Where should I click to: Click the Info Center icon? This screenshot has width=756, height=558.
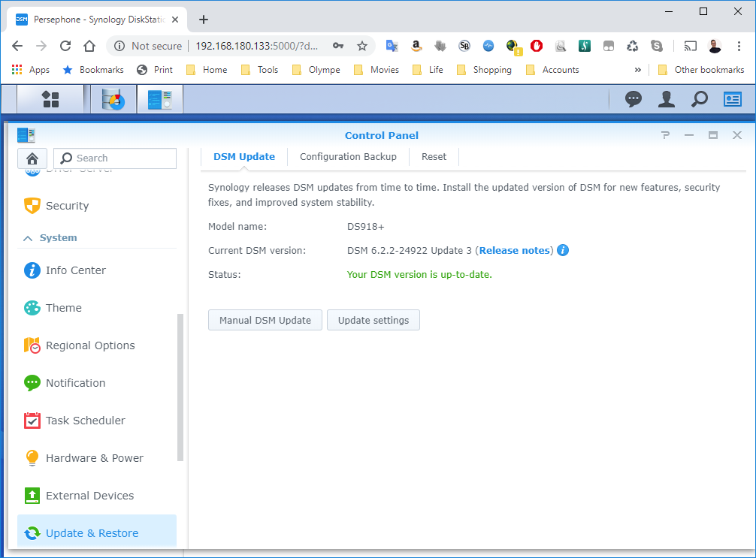(32, 270)
